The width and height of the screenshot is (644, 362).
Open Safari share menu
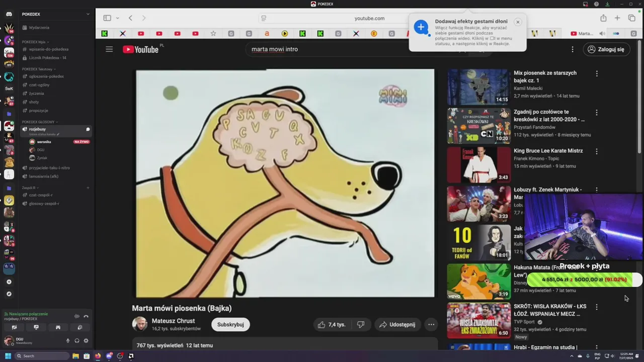pyautogui.click(x=603, y=18)
